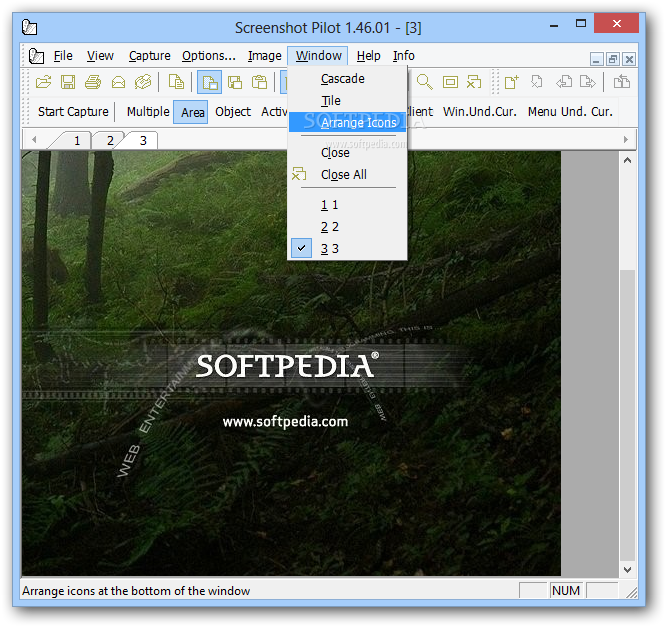
Task: Click the NUM status bar indicator
Action: pyautogui.click(x=566, y=590)
